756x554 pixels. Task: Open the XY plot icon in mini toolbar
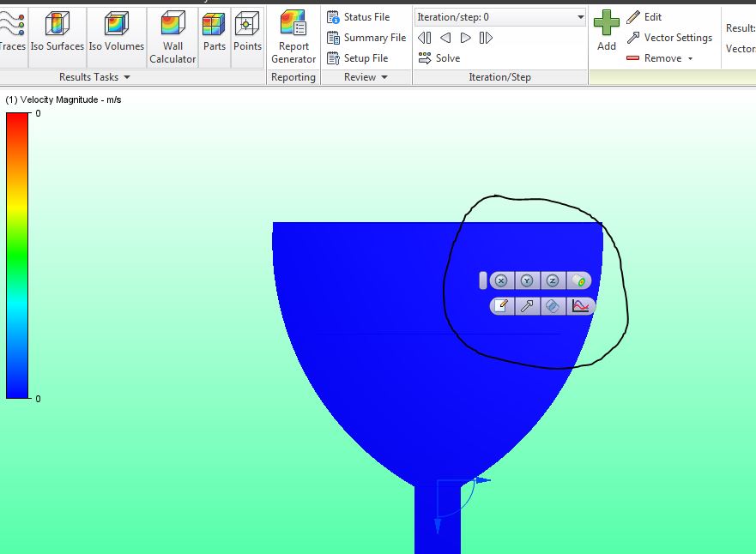[580, 306]
